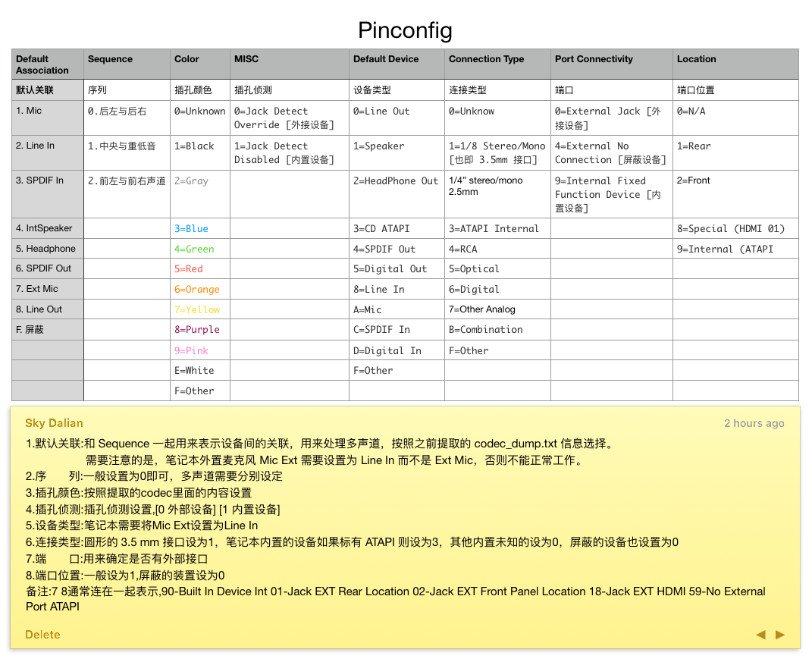Screen dimensions: 812x662
Task: Click the '2 hours ago' timestamp
Action: coord(754,423)
